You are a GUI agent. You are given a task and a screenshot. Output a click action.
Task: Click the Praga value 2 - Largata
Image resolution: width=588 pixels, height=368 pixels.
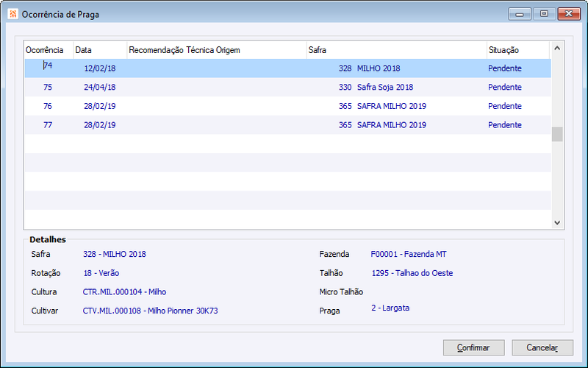(x=390, y=308)
